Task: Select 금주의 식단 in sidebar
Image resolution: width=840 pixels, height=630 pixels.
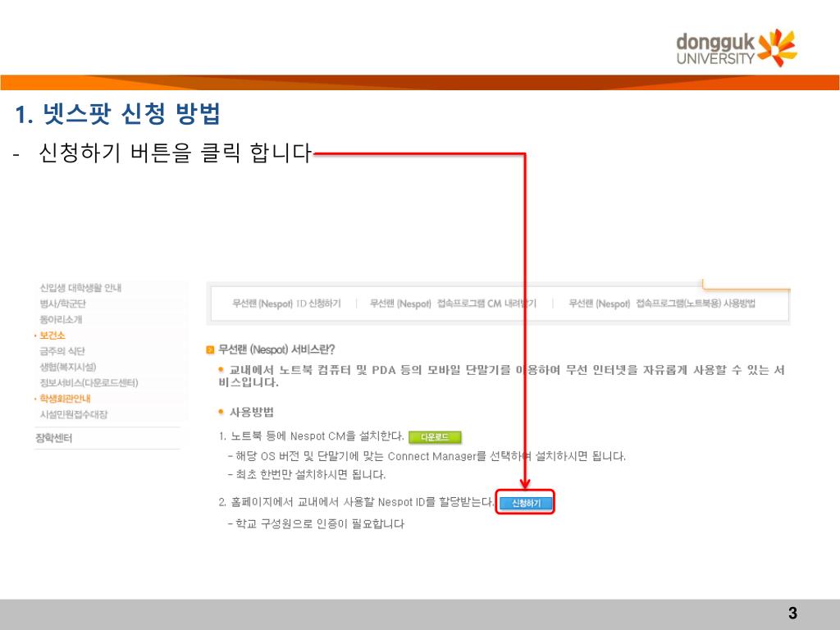Action: click(x=62, y=351)
